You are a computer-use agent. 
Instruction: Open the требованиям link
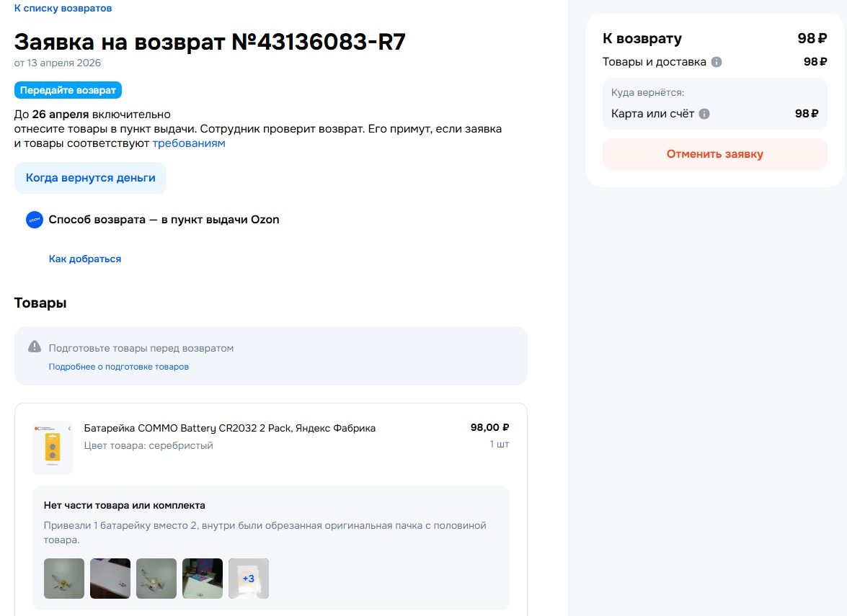(x=189, y=143)
